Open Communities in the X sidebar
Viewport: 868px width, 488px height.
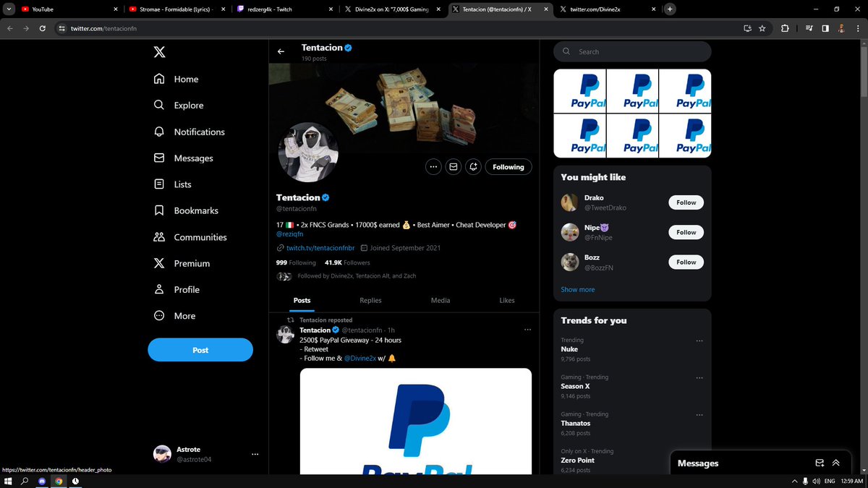tap(190, 237)
